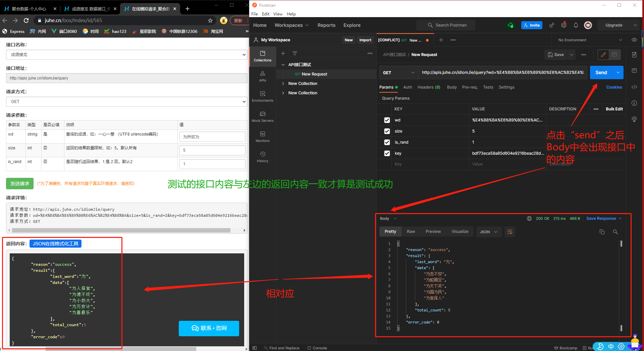Screen dimensions: 644x351
Task: Open Postman settings gear icon
Action: tap(564, 25)
